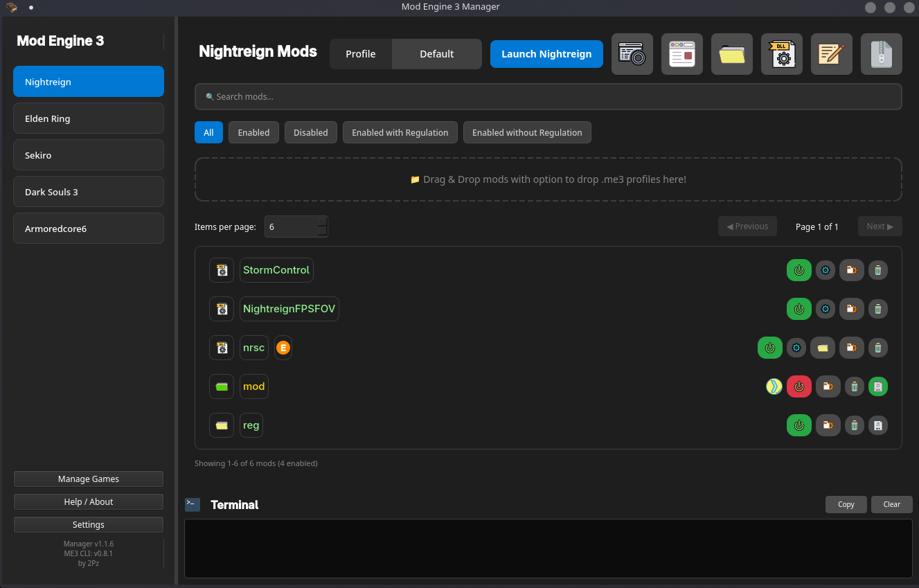Open the Default profile dropdown

[436, 54]
